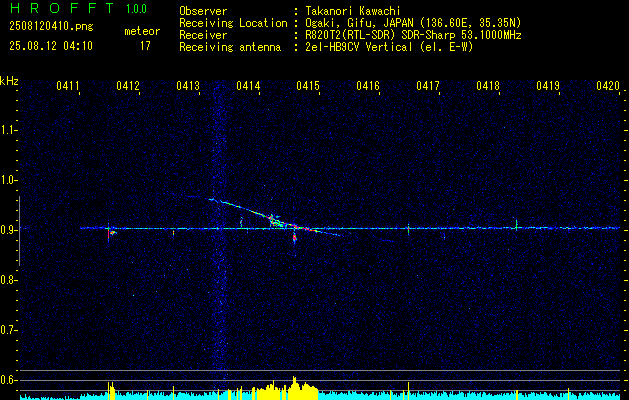The image size is (629, 400).
Task: Click the Receiving antenna field label
Action: tap(230, 47)
